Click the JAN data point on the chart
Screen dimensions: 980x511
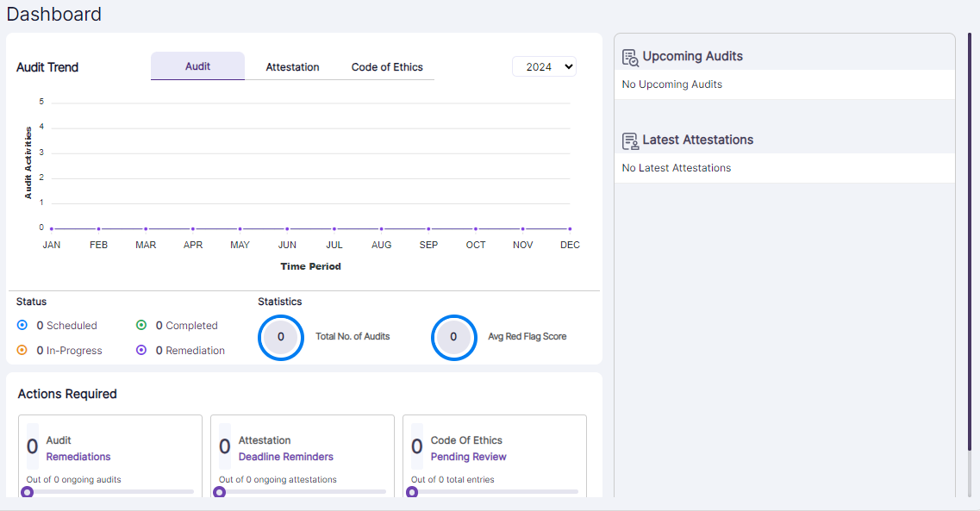[51, 227]
